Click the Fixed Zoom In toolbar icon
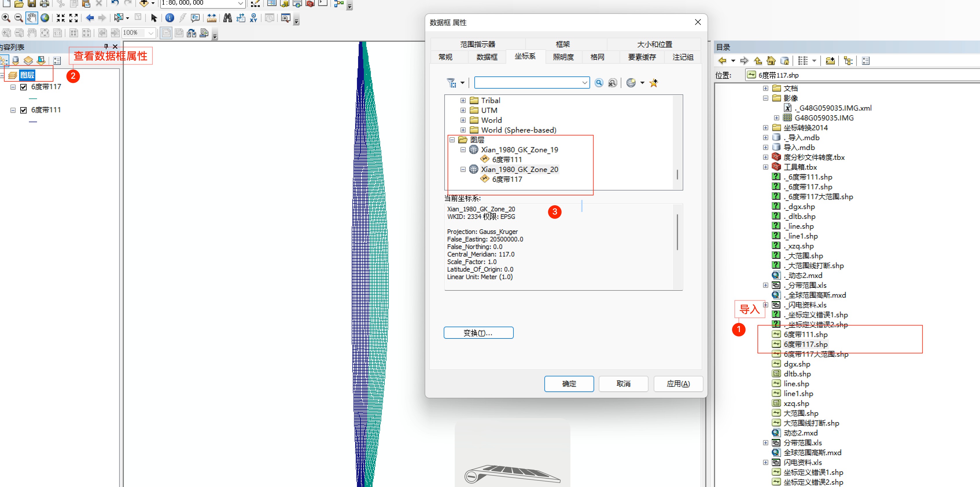This screenshot has height=487, width=980. tap(60, 17)
